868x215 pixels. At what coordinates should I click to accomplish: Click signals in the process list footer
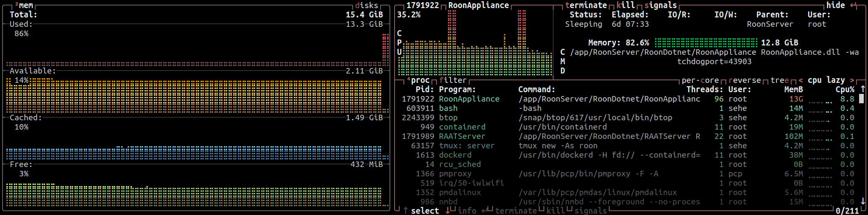point(591,211)
